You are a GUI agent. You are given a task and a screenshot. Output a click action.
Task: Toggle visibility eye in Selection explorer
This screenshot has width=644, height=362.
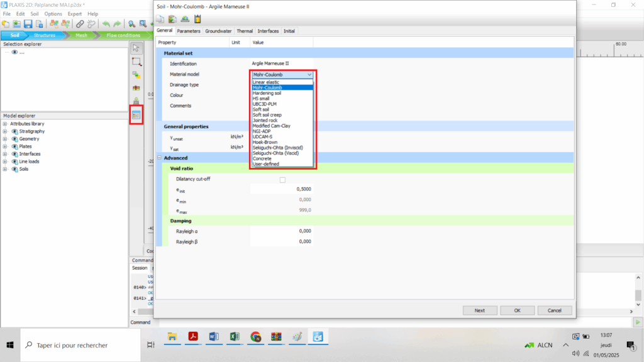coord(14,52)
